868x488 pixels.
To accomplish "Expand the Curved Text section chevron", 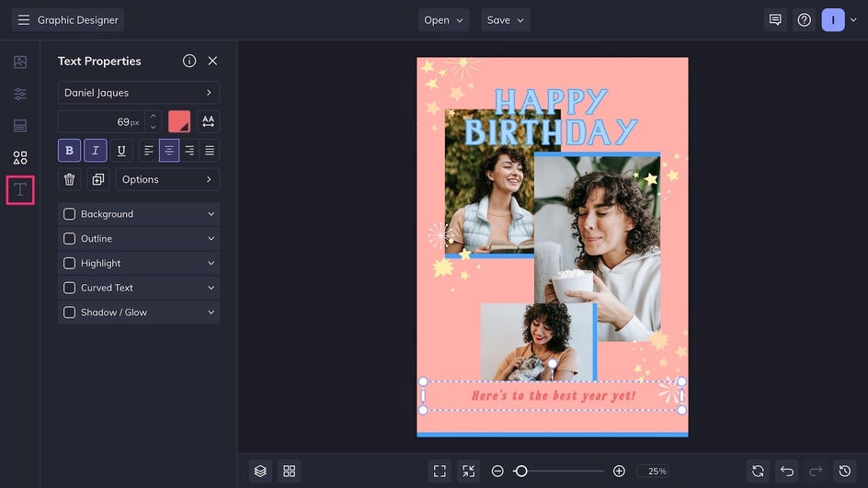I will [x=211, y=288].
